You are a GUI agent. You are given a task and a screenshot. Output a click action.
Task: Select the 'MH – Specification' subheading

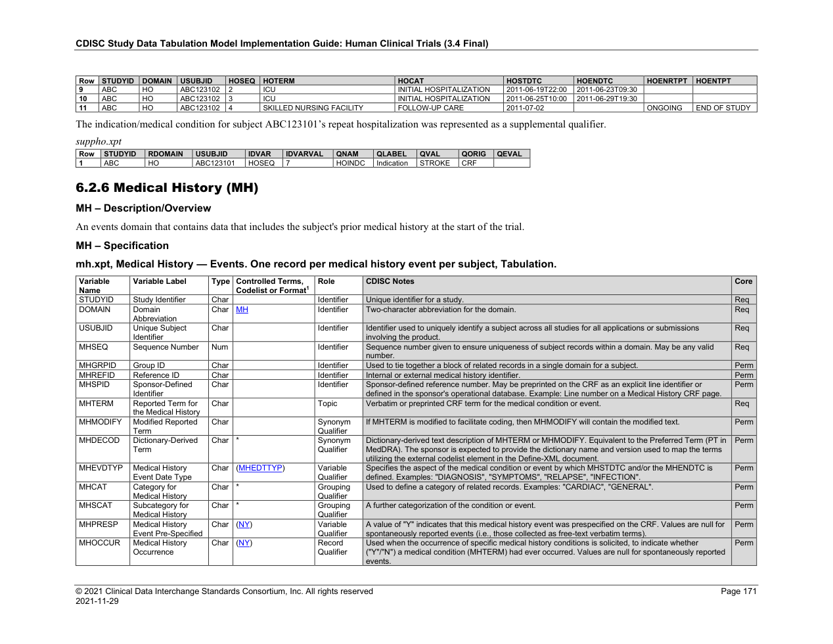tap(122, 246)
